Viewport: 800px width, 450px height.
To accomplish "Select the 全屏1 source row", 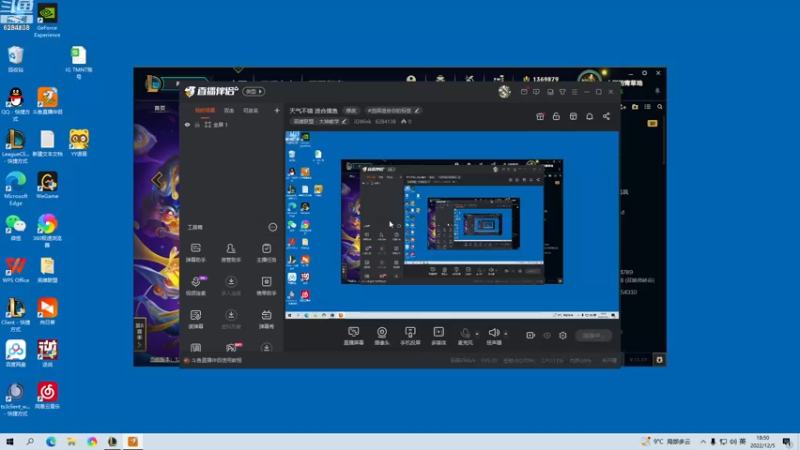I will pyautogui.click(x=232, y=124).
